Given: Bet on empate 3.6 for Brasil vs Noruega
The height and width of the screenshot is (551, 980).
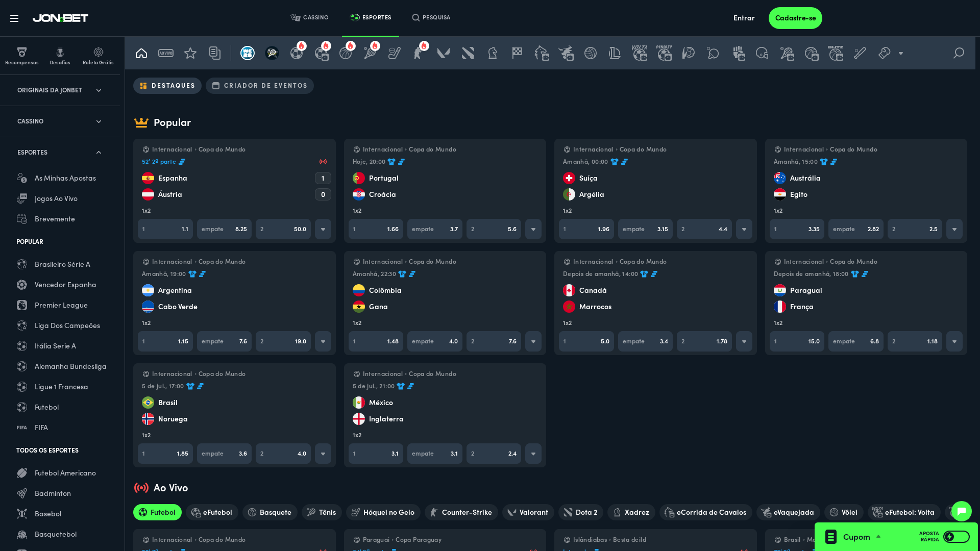Looking at the screenshot, I should pos(224,454).
